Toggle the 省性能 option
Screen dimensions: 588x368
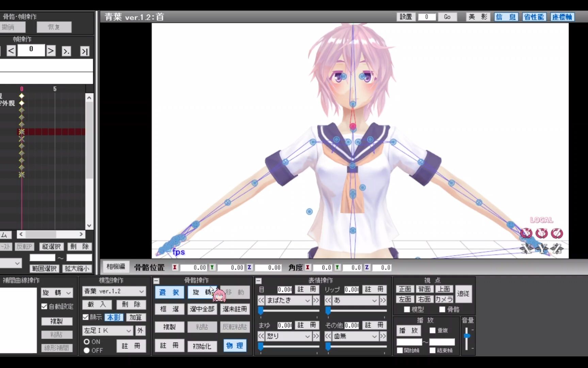[x=534, y=17]
